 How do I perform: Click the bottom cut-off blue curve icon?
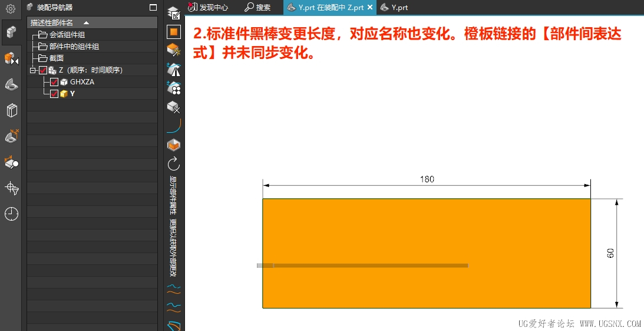tap(174, 326)
